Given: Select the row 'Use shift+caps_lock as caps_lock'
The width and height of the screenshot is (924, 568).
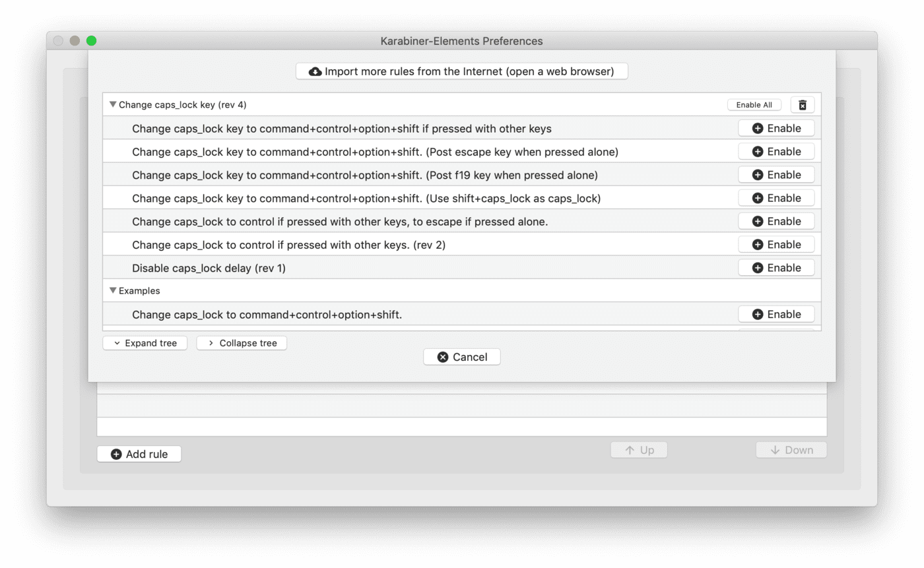Looking at the screenshot, I should (462, 198).
